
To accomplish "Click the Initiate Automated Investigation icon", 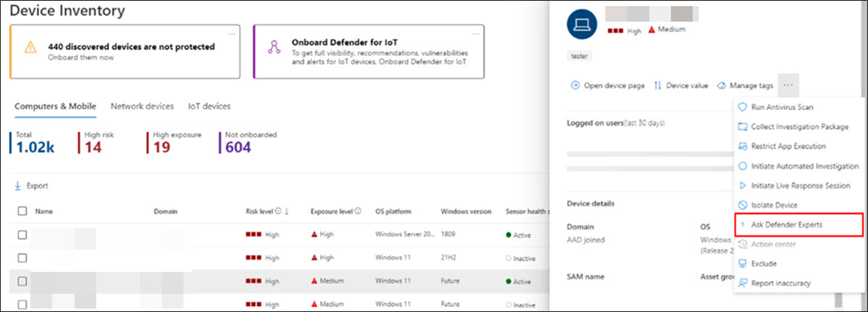I will [x=743, y=166].
